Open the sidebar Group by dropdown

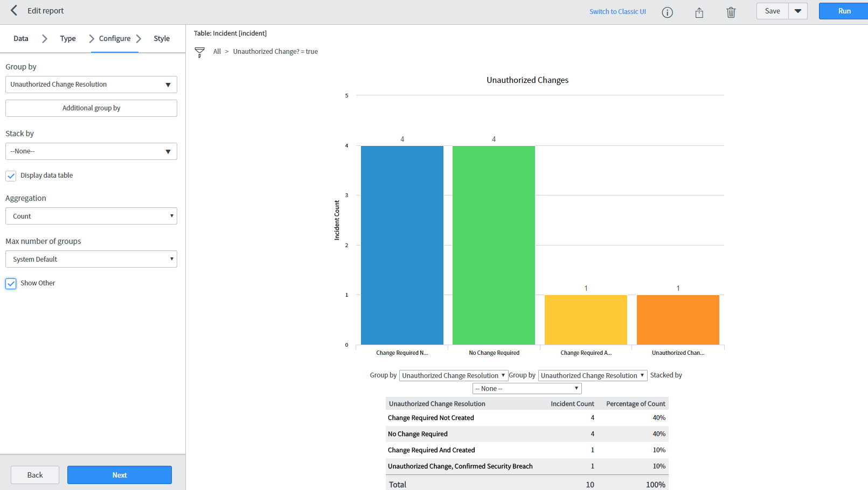91,85
